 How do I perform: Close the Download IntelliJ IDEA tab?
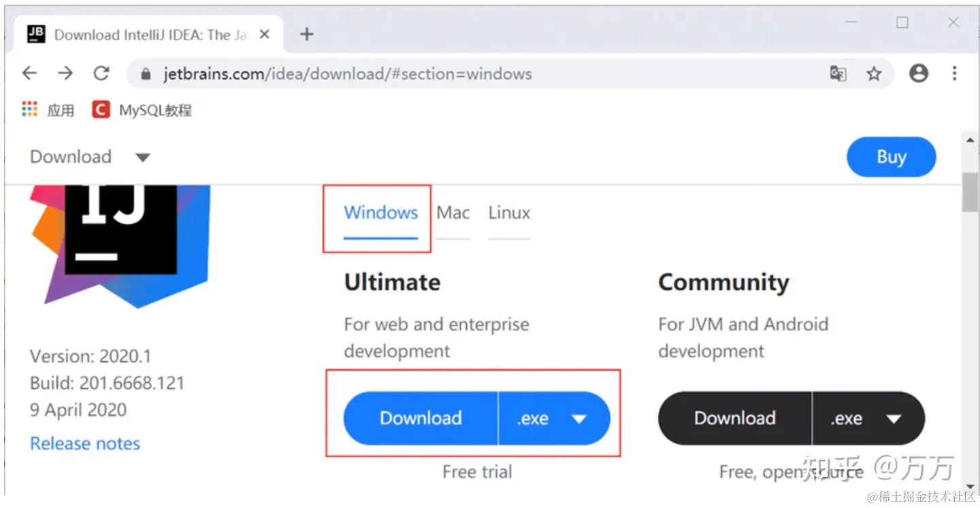coord(265,34)
